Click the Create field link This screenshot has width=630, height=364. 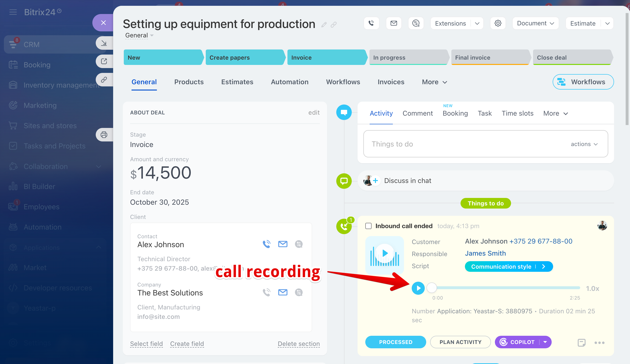pos(187,344)
